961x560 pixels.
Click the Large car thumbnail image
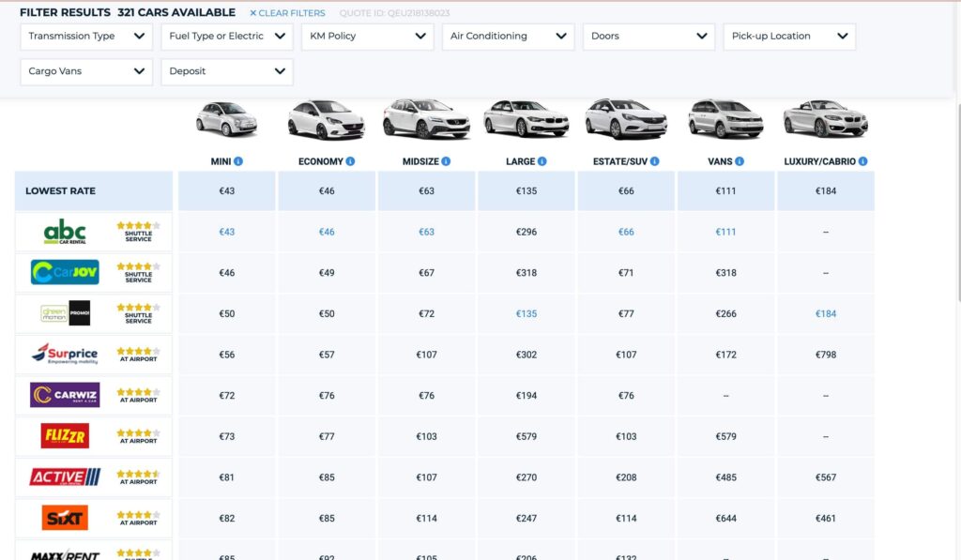(526, 118)
